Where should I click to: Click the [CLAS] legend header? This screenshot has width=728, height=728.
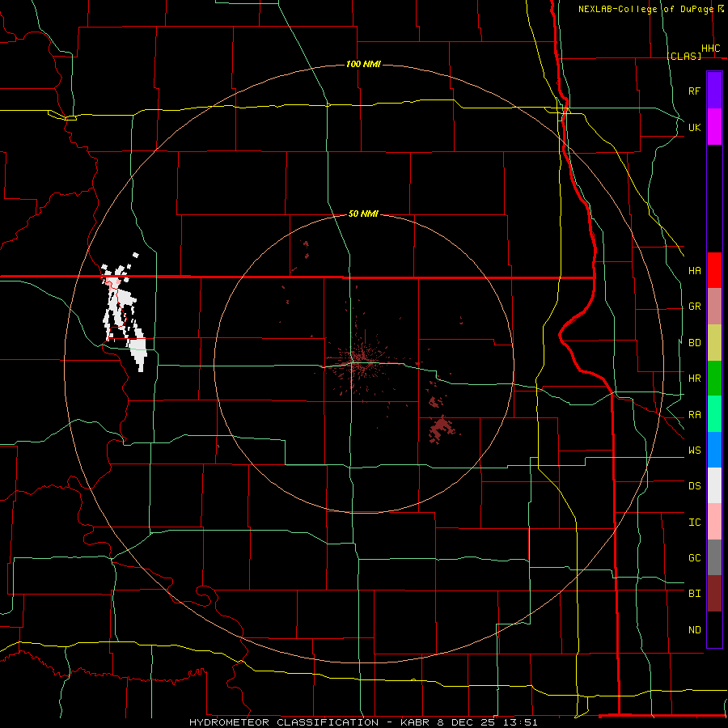pos(684,56)
